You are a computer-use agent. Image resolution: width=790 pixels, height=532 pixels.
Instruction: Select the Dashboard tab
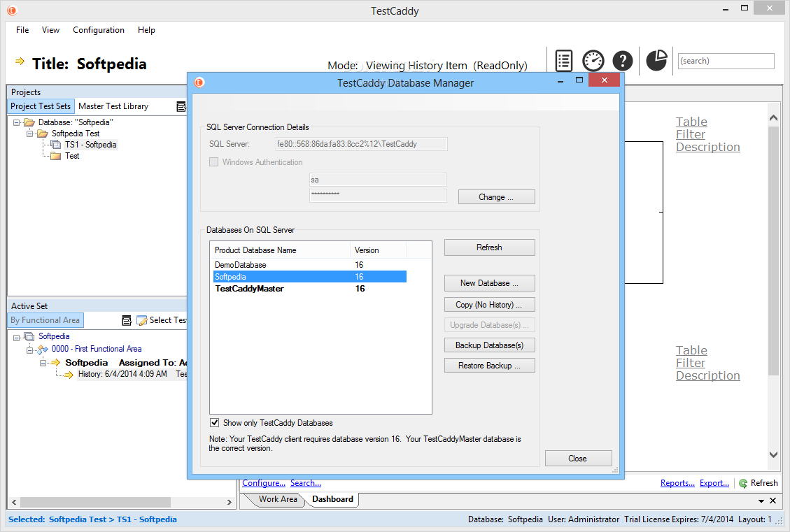[x=332, y=499]
